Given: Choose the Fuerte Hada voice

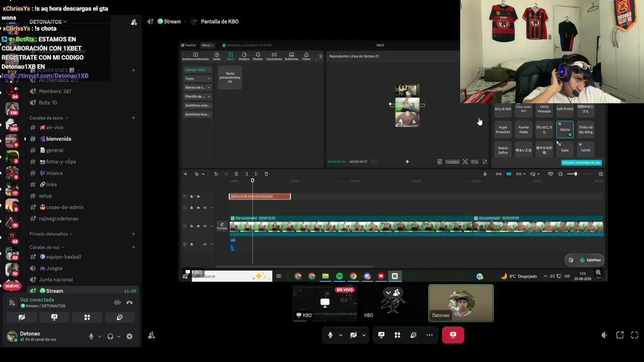Looking at the screenshot, I should (524, 130).
